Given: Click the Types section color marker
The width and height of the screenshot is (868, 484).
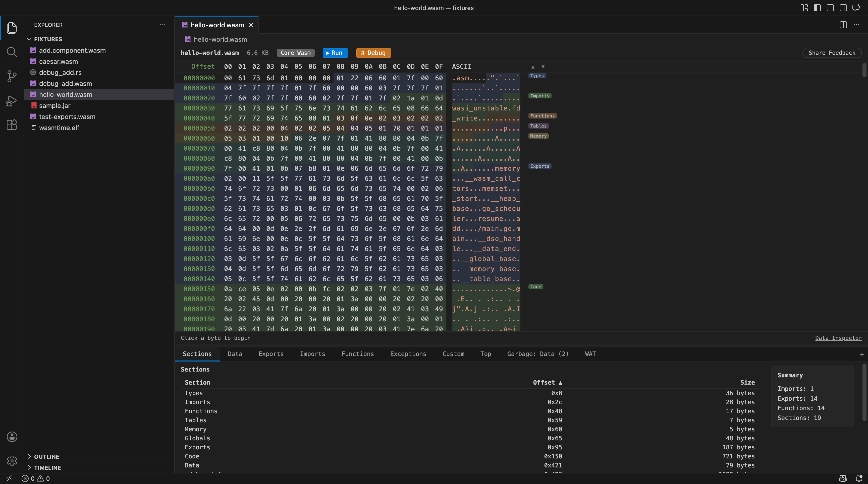Looking at the screenshot, I should (x=537, y=76).
